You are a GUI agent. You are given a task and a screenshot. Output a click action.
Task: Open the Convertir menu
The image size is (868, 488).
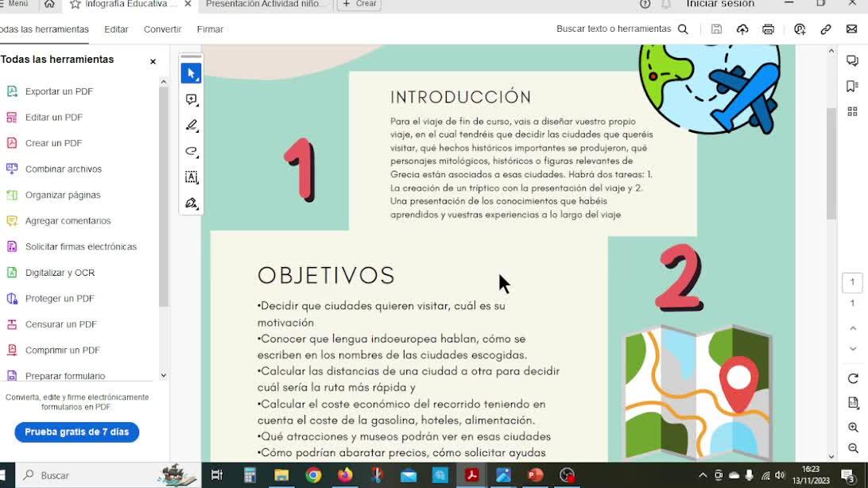tap(162, 29)
